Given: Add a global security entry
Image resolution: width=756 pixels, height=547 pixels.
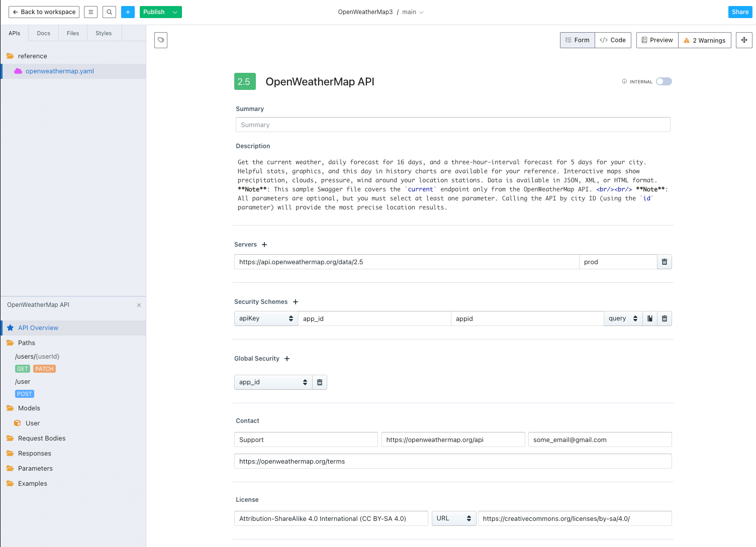Looking at the screenshot, I should [x=287, y=359].
